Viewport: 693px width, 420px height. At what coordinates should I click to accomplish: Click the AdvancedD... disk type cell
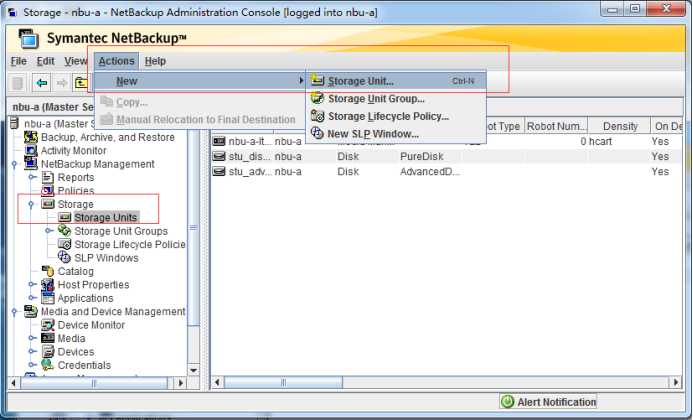pyautogui.click(x=430, y=172)
